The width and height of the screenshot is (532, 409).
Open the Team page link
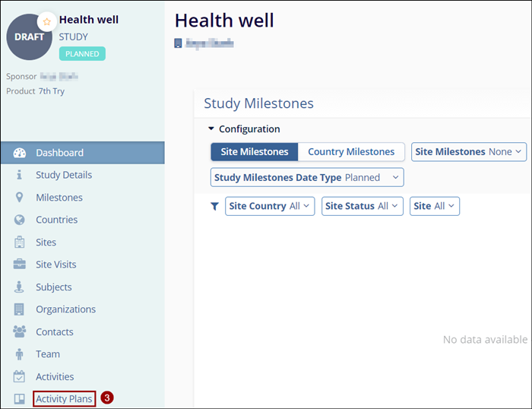tap(48, 354)
